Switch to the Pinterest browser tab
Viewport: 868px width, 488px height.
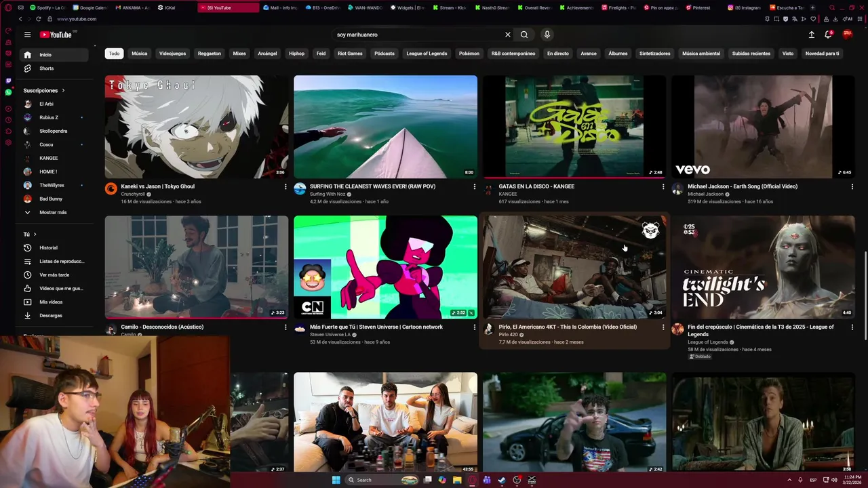pyautogui.click(x=703, y=7)
